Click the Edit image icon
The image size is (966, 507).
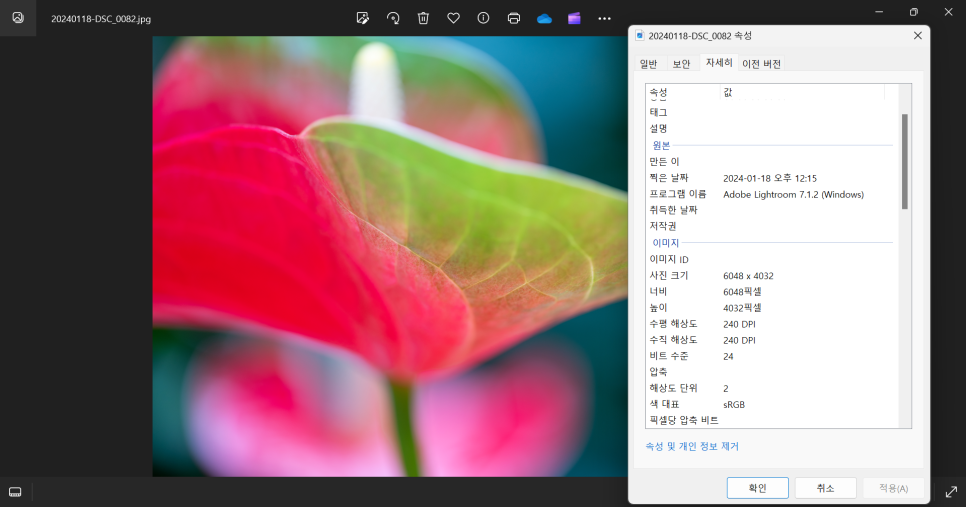point(363,18)
